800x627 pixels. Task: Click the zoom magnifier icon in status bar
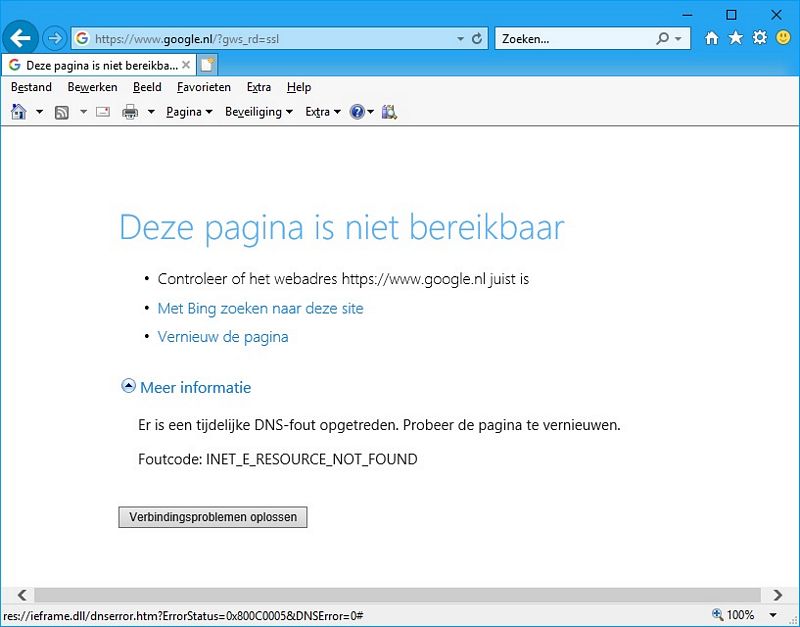pyautogui.click(x=717, y=614)
